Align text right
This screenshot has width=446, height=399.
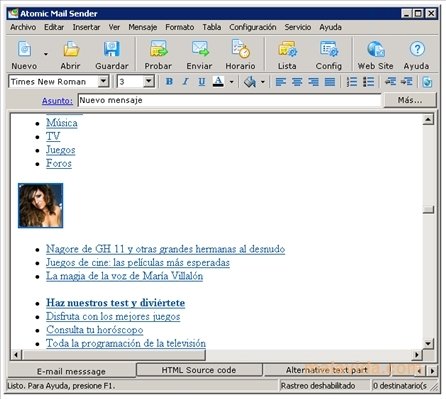coord(313,82)
